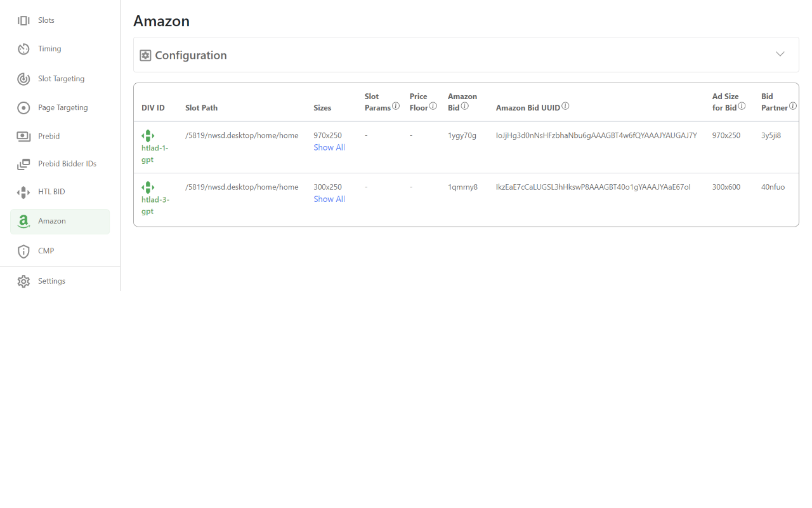Image resolution: width=812 pixels, height=508 pixels.
Task: Open the Slots section icon
Action: [x=23, y=20]
